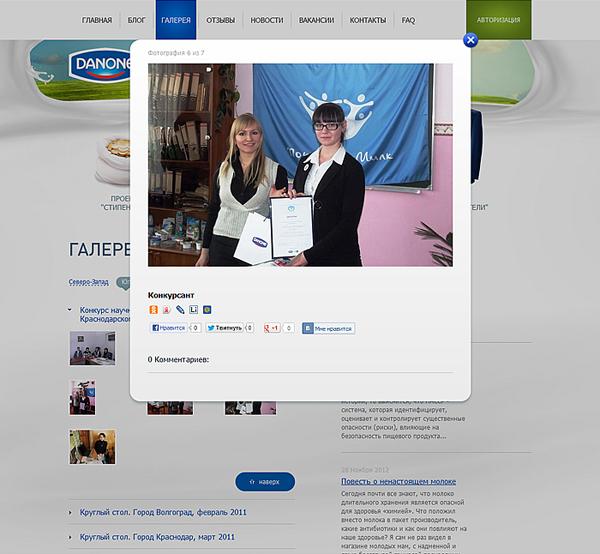
Task: Expand 'Круглый стол. Город Краснодар, март 2011'
Action: (x=157, y=537)
